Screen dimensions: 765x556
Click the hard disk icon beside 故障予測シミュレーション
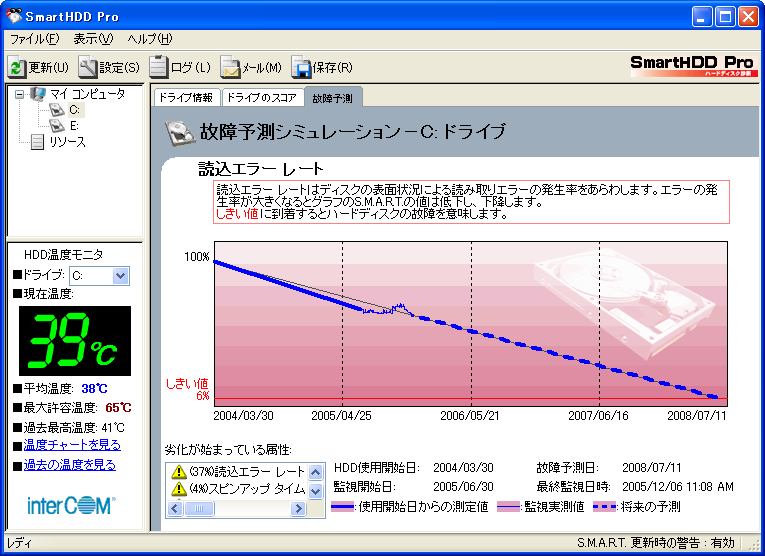coord(180,133)
